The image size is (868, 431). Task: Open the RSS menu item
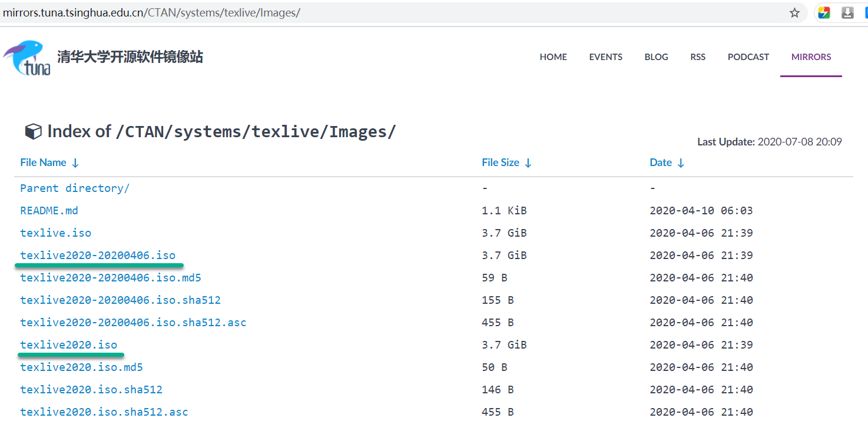[698, 57]
